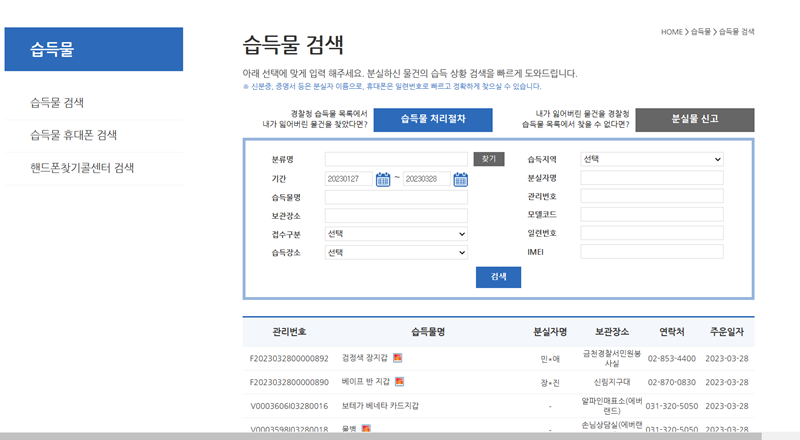
Task: Click the 찾기 button beside 분류명
Action: coord(489,159)
